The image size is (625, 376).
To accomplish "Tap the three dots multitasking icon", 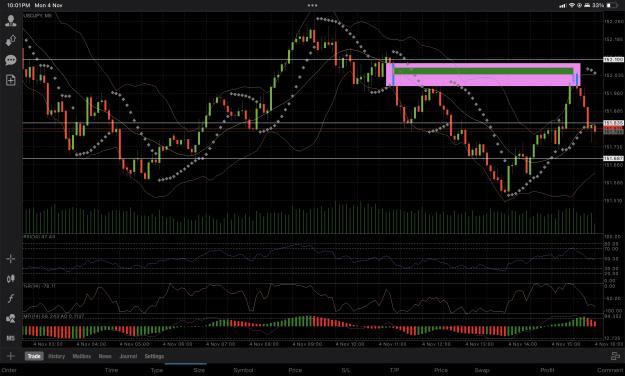I will pyautogui.click(x=312, y=5).
